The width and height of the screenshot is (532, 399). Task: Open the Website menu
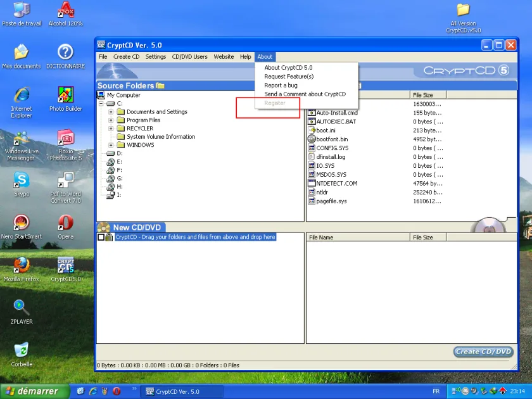224,56
